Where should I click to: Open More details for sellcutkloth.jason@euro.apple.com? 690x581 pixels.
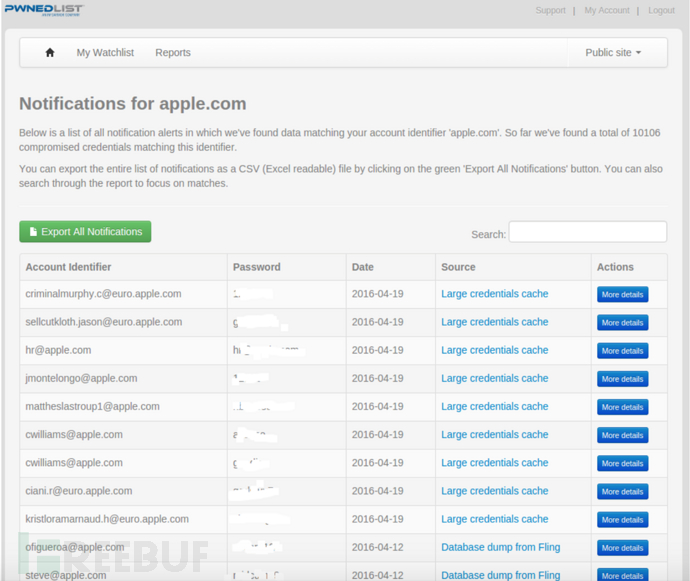point(622,323)
